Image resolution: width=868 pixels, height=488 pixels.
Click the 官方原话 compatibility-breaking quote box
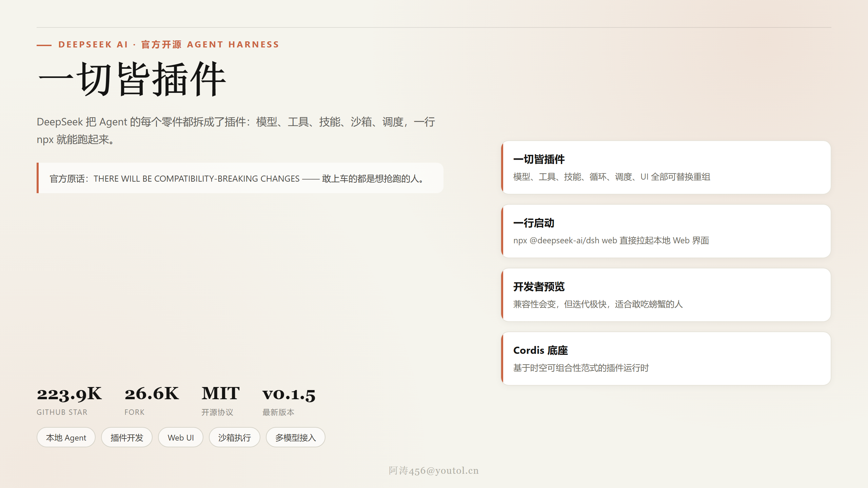[240, 178]
